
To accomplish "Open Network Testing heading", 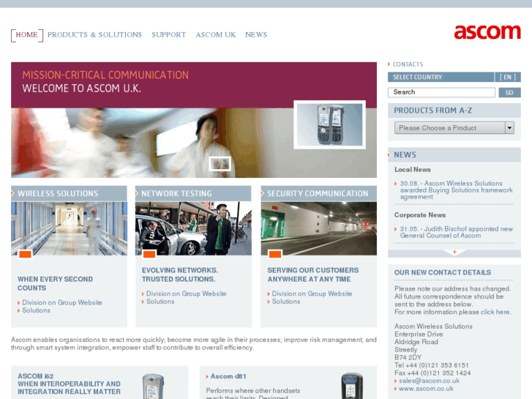I will pos(176,193).
